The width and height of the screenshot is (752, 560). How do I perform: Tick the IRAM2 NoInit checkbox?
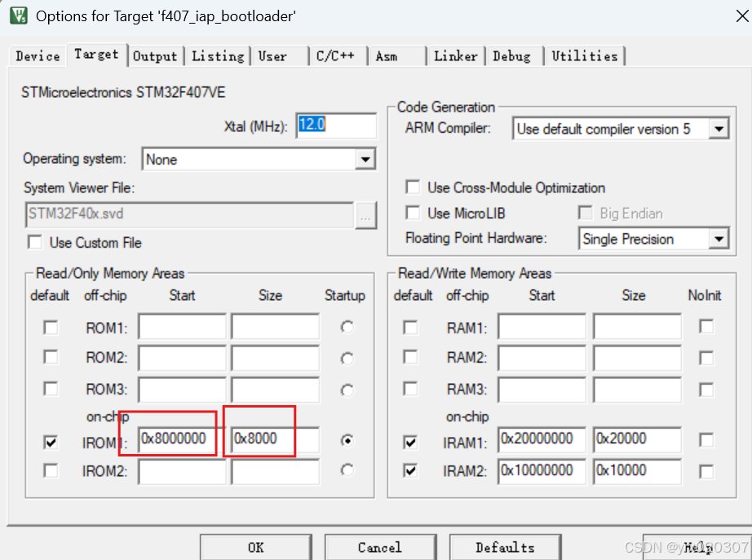coord(706,472)
